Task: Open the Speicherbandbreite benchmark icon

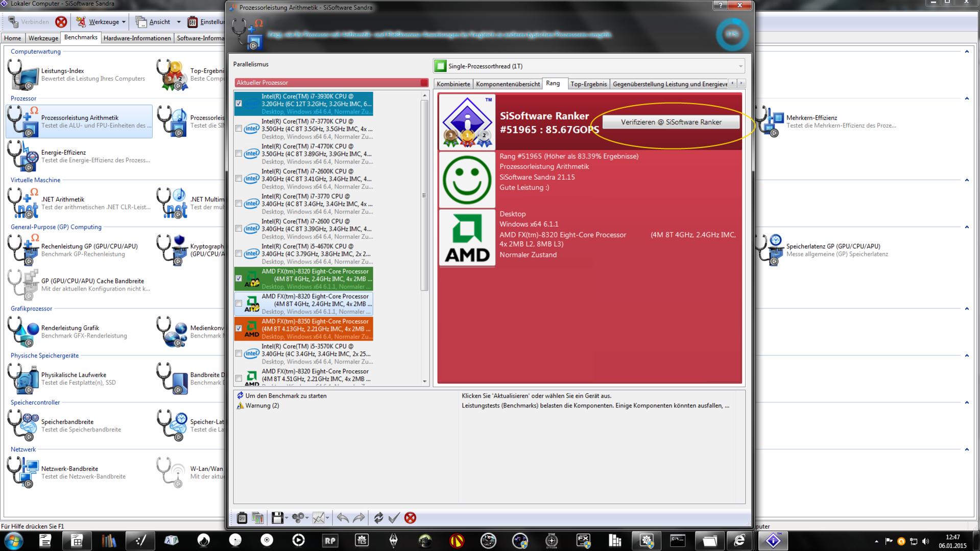Action: (23, 426)
